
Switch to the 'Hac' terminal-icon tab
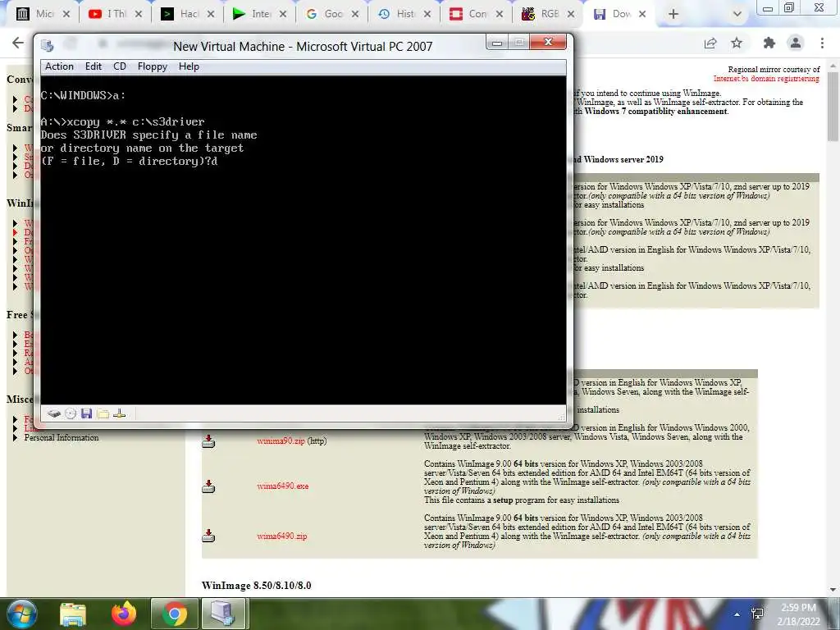187,14
